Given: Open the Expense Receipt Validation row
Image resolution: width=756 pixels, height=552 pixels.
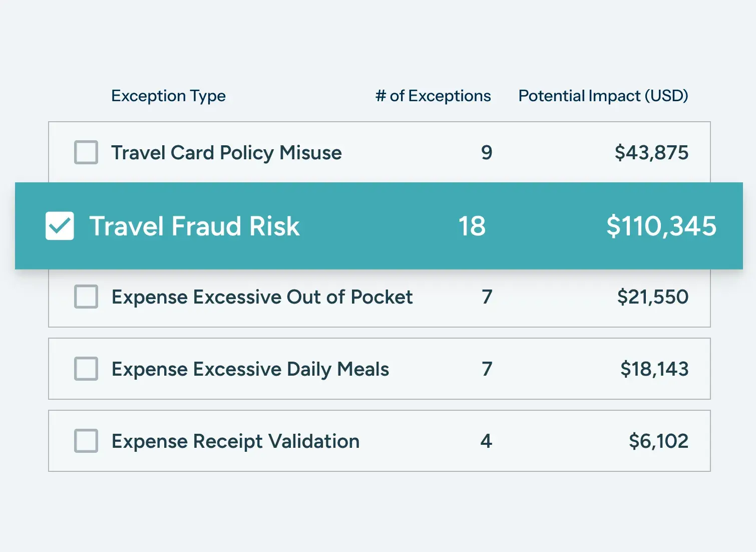Looking at the screenshot, I should 350,441.
